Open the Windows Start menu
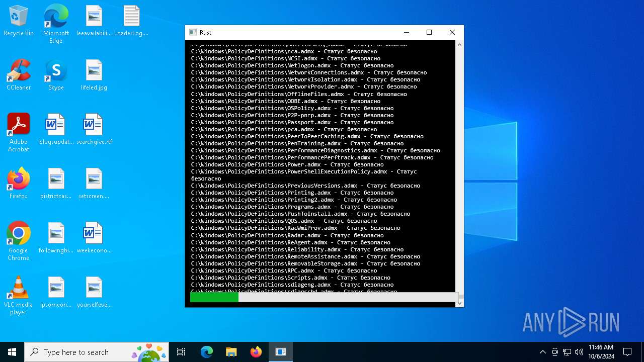 12,352
